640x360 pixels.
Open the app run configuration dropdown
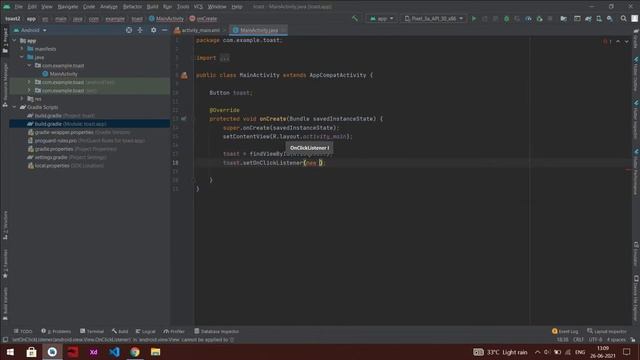tap(382, 18)
